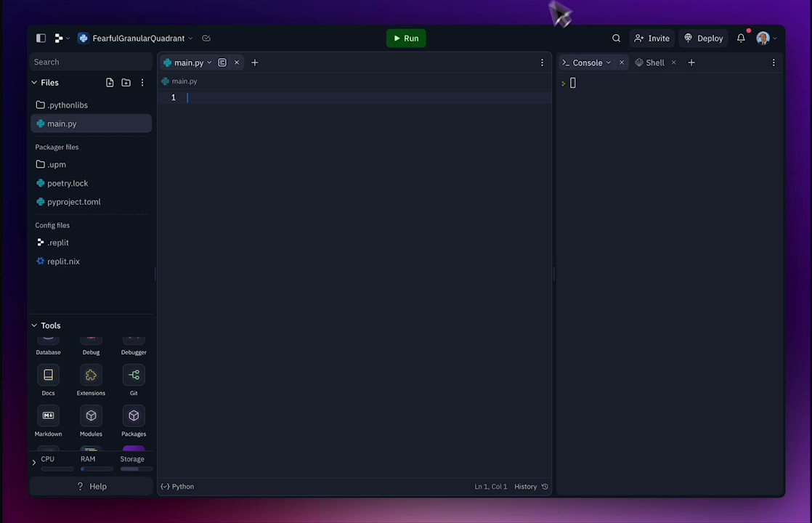Click main.py breadcrumb in editor
This screenshot has width=812, height=523.
point(179,81)
